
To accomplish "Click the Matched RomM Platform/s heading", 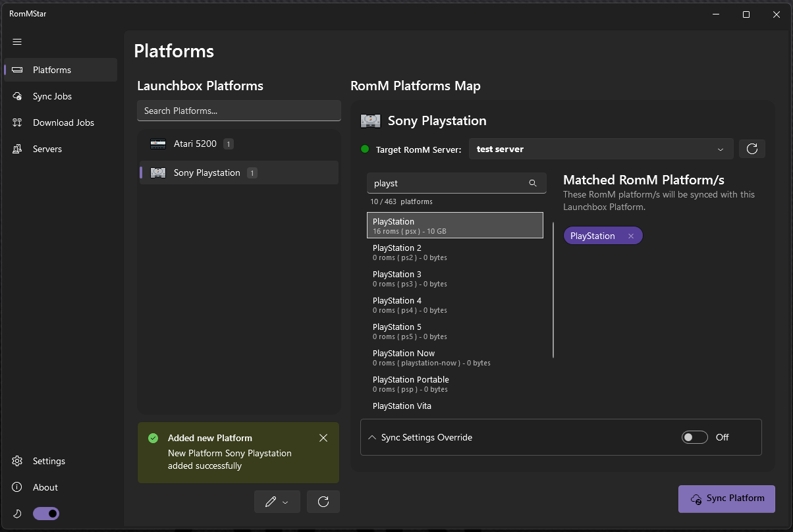I will 644,180.
